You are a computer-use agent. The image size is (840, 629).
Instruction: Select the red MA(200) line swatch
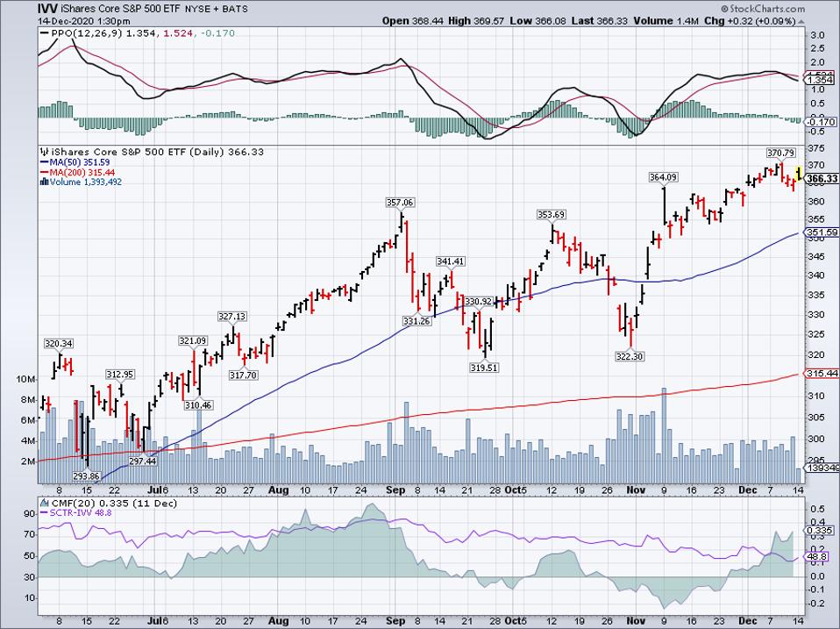pyautogui.click(x=45, y=173)
